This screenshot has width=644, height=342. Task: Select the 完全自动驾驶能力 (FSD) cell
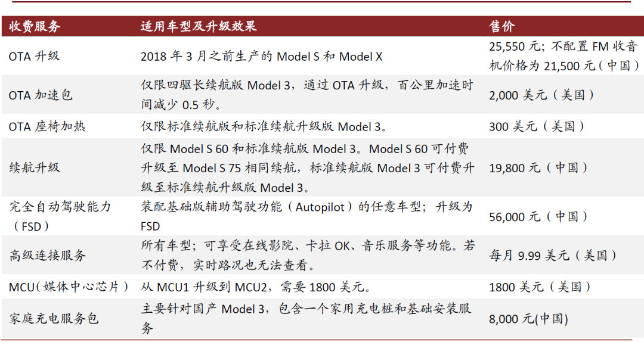(60, 216)
